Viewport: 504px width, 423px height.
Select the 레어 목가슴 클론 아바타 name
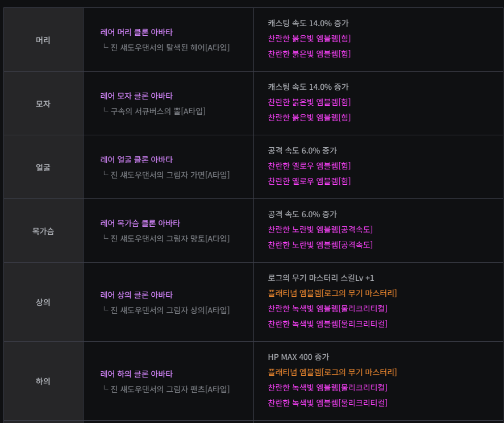coord(140,223)
